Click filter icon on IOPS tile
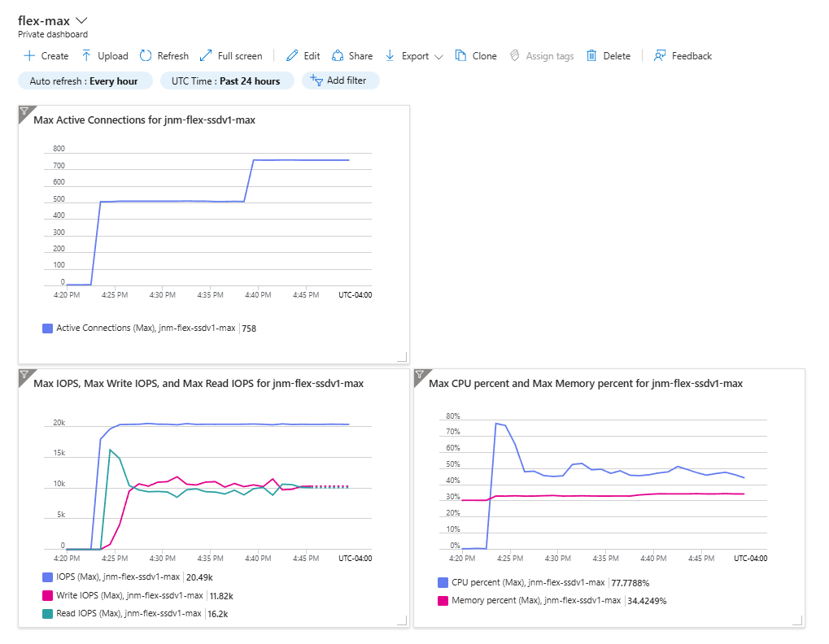829x644 pixels. point(24,375)
